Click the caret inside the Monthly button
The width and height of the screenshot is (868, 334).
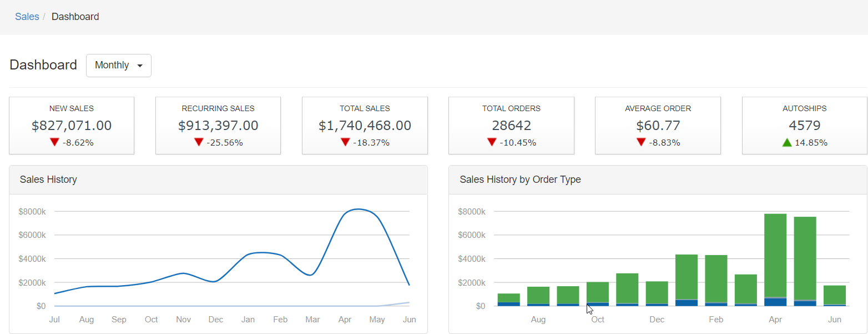point(140,66)
